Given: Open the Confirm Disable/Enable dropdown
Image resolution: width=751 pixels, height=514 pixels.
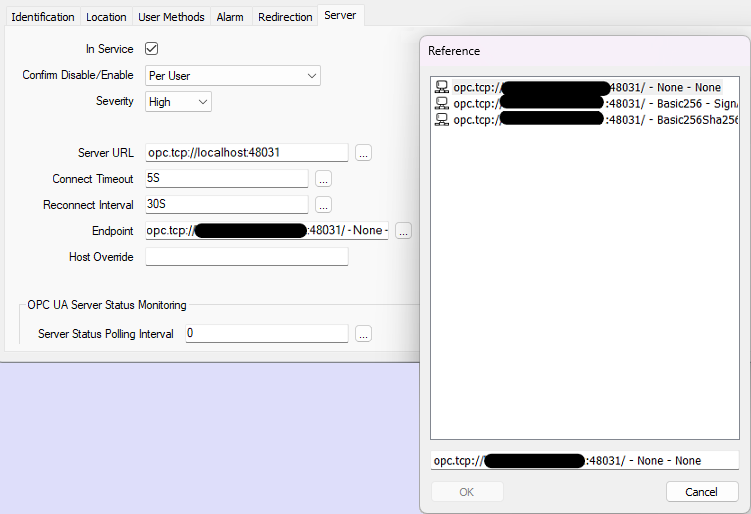Looking at the screenshot, I should (232, 76).
